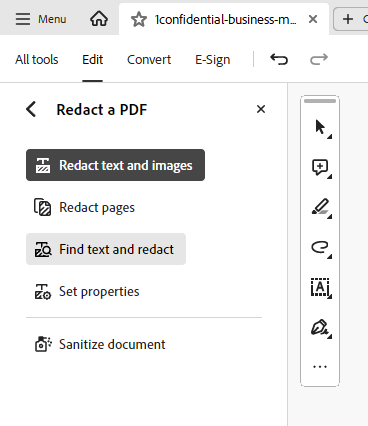Go to the Home icon

coord(99,19)
